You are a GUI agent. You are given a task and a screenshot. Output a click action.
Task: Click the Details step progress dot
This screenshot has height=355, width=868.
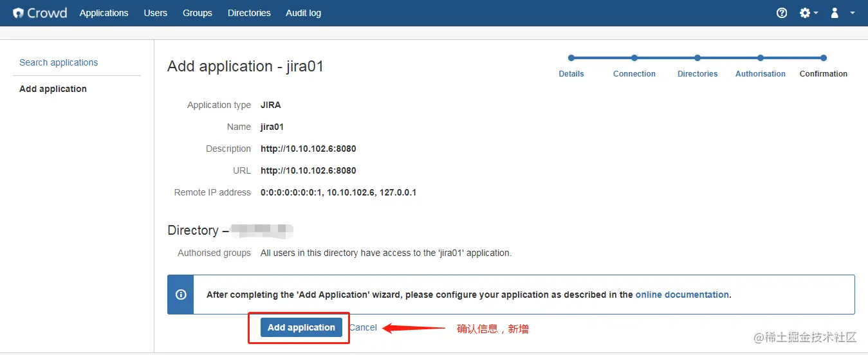click(x=571, y=58)
